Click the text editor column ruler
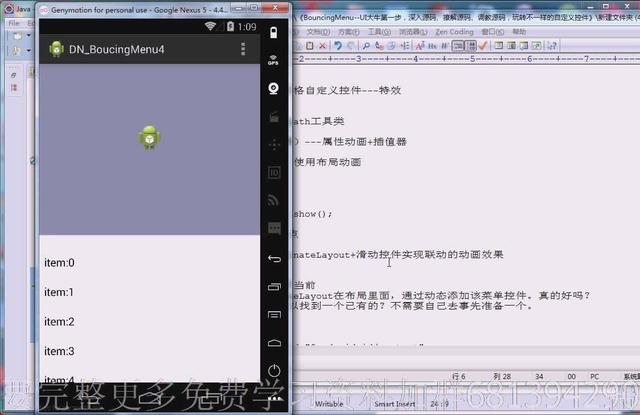The image size is (640, 415). click(x=466, y=59)
